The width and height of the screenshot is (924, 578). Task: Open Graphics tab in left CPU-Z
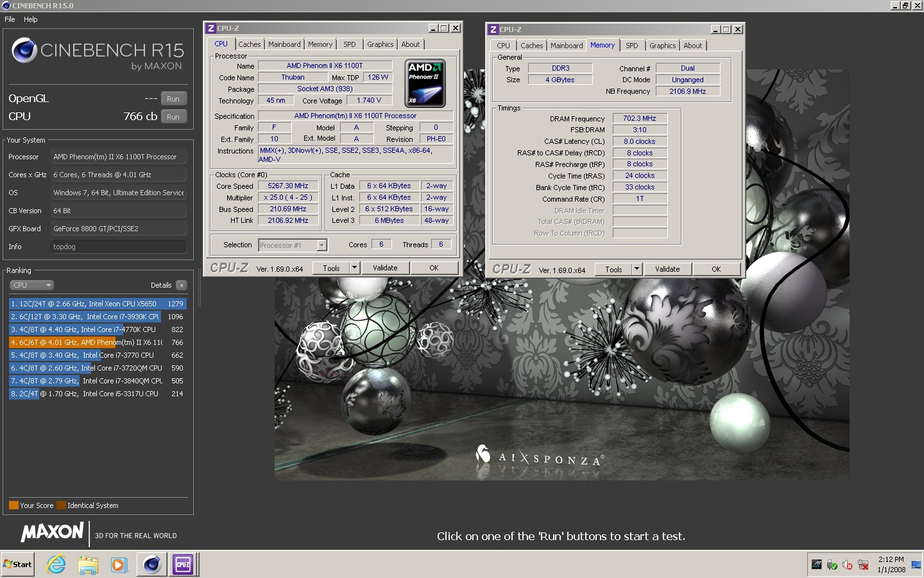tap(381, 44)
